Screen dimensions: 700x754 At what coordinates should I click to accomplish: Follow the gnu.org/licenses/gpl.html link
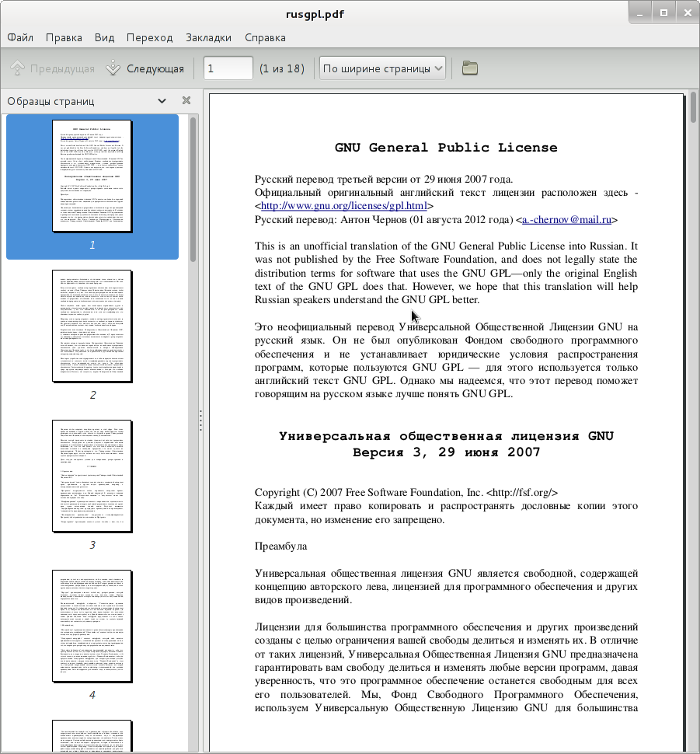click(x=343, y=206)
